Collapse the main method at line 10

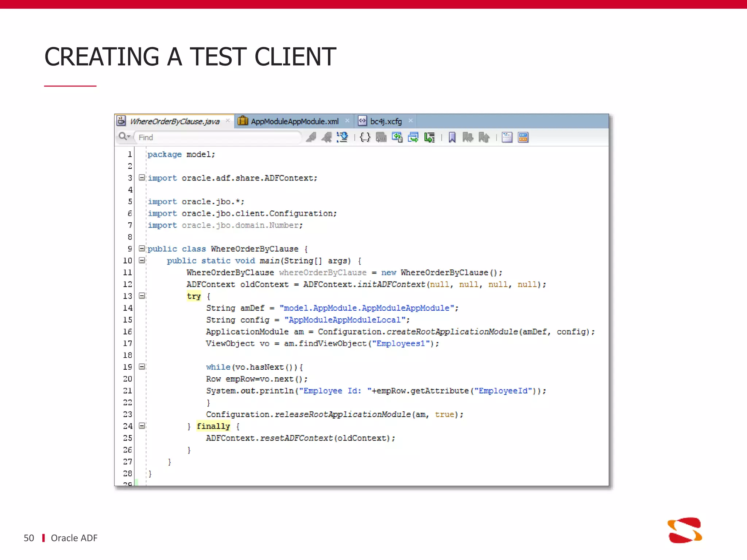click(142, 260)
